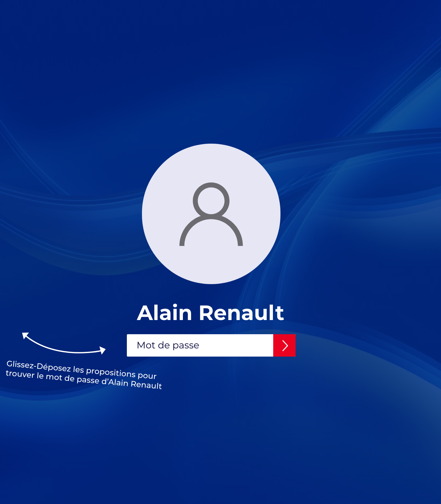Click the 'trouver le mot de passe' hint line
Viewport: 441px width, 504px height.
click(53, 377)
